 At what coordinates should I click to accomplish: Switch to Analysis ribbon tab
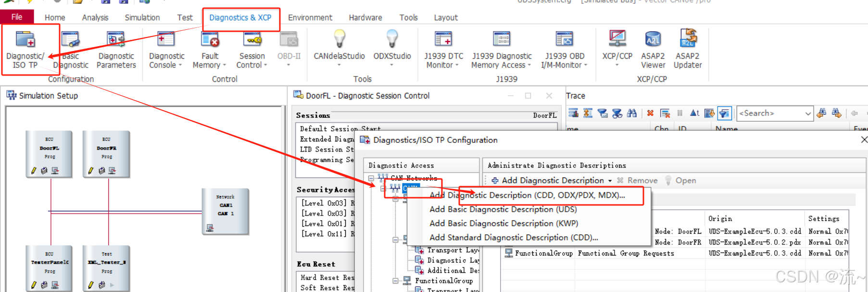[95, 17]
